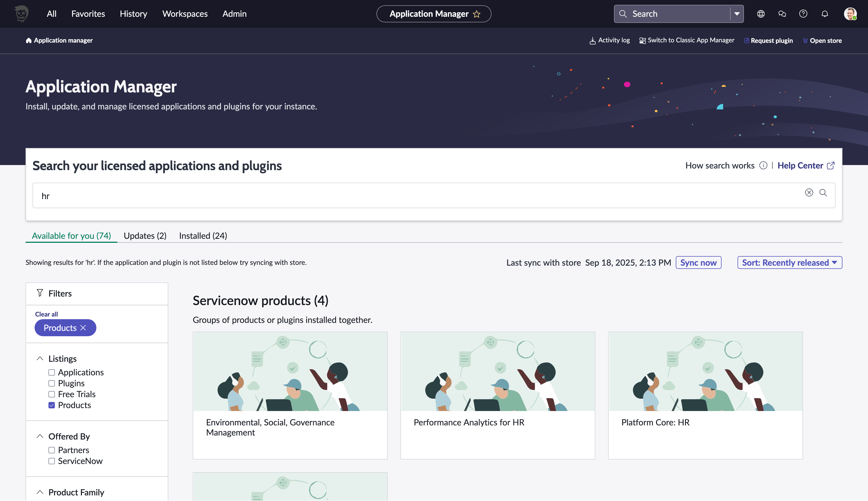This screenshot has width=868, height=501.
Task: Enable the Applications listing checkbox
Action: click(52, 372)
